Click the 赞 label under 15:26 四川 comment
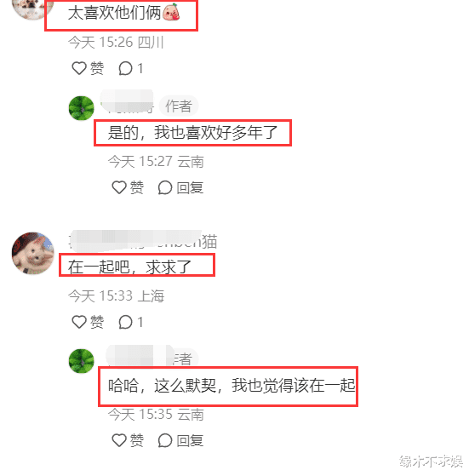 pos(97,68)
